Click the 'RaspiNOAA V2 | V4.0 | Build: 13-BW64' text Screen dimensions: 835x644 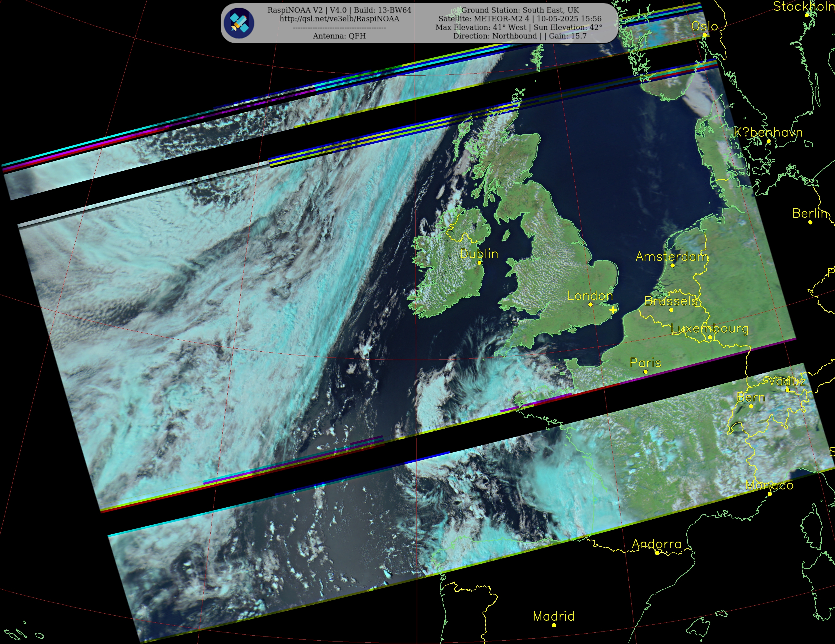[x=339, y=10]
